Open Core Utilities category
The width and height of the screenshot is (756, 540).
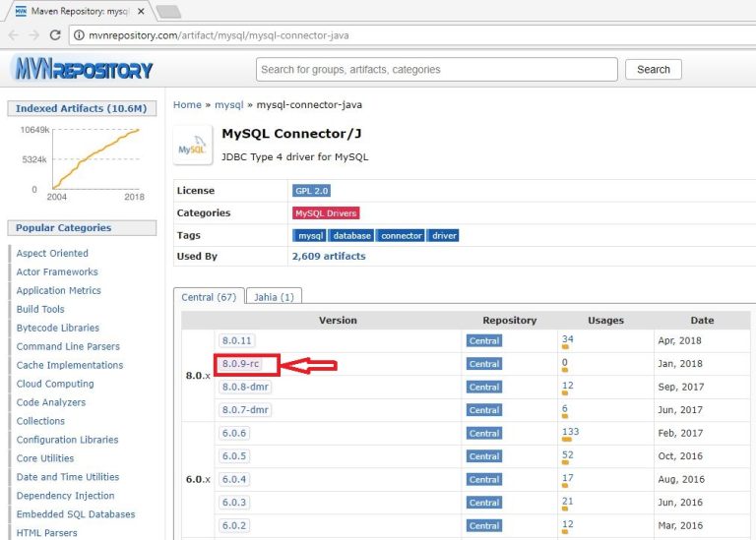(45, 458)
